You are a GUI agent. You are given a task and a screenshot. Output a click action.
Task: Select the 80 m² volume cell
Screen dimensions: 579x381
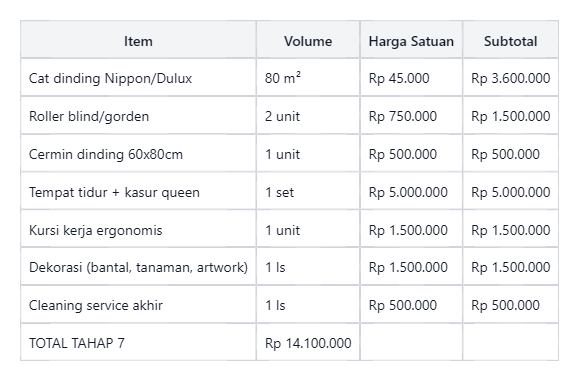[x=308, y=78]
